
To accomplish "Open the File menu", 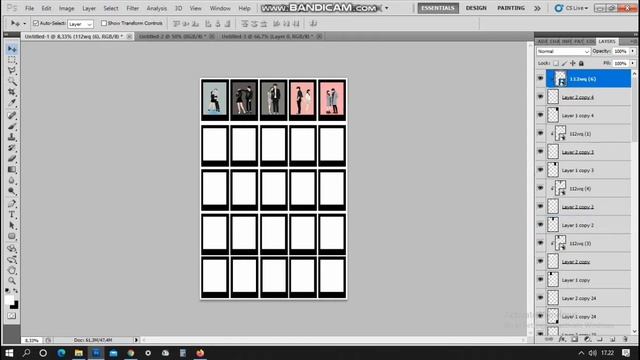I will pyautogui.click(x=29, y=8).
